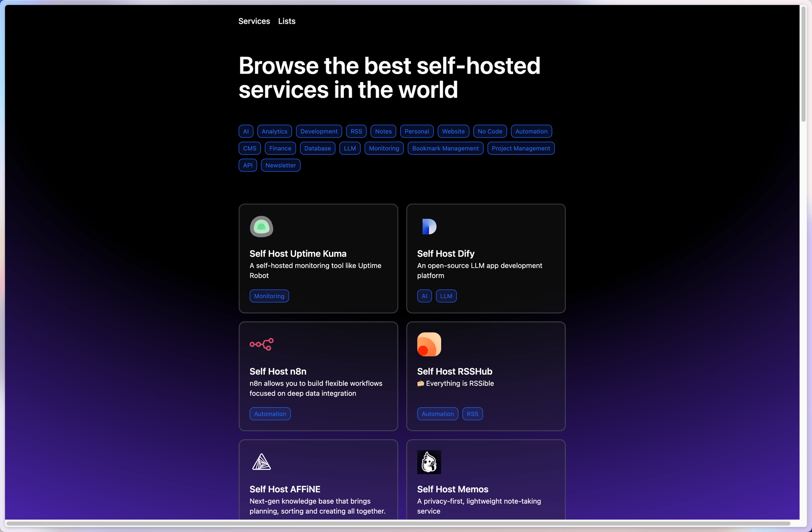812x532 pixels.
Task: Open the Services nav item
Action: (254, 21)
